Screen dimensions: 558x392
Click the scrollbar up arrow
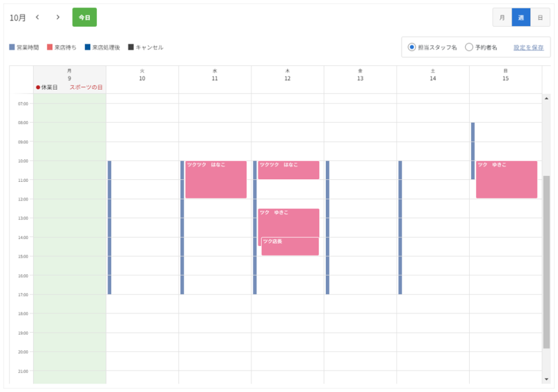pos(546,98)
